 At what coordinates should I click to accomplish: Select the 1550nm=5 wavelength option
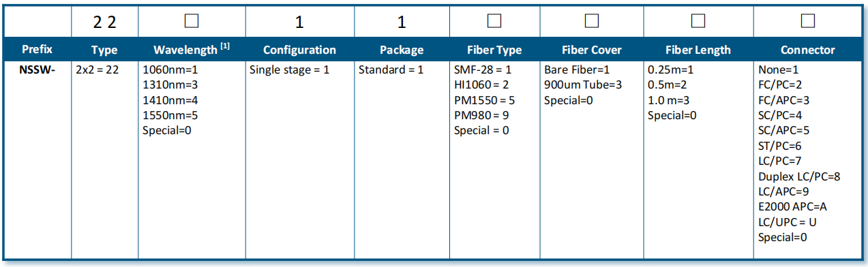point(170,115)
